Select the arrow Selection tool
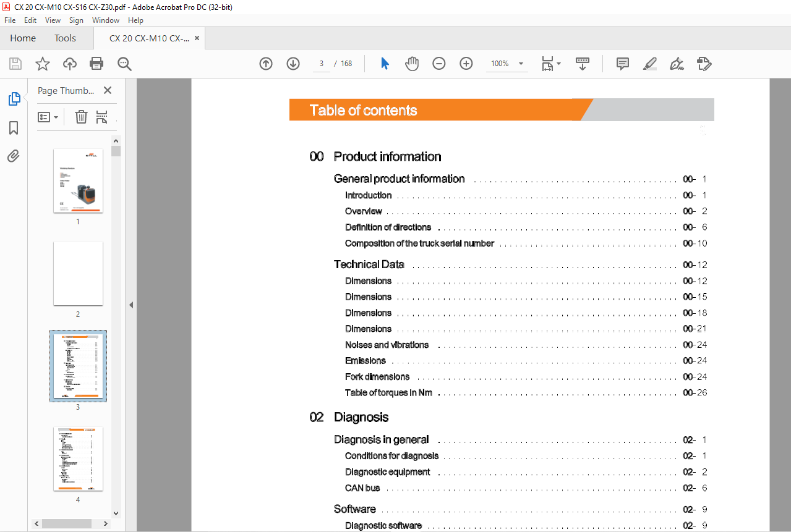 click(385, 64)
